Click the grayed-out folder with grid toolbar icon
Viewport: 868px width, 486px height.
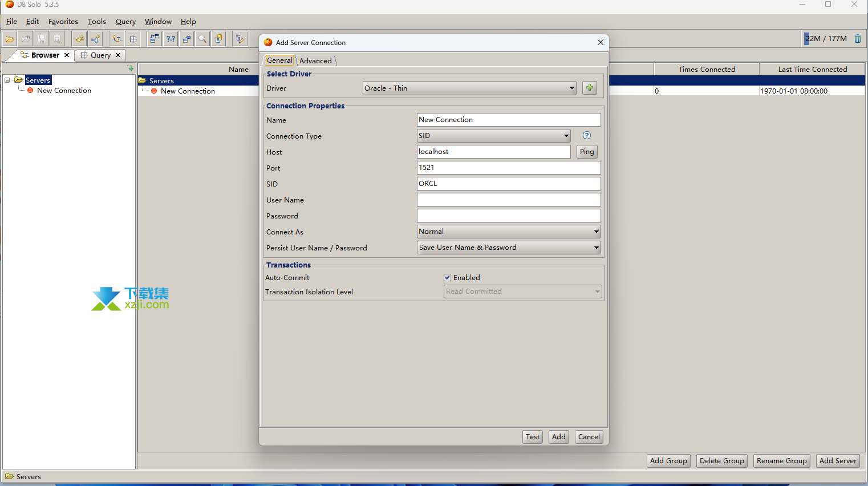point(26,39)
